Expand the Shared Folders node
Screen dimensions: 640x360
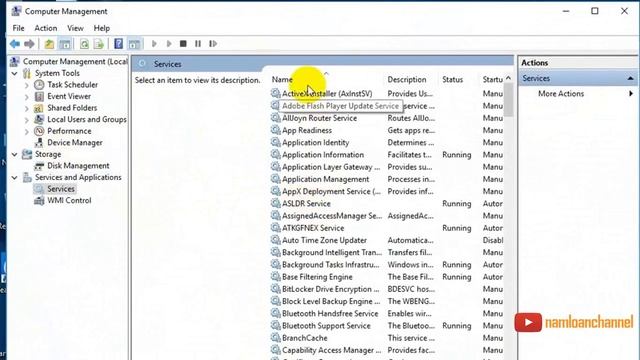27,109
